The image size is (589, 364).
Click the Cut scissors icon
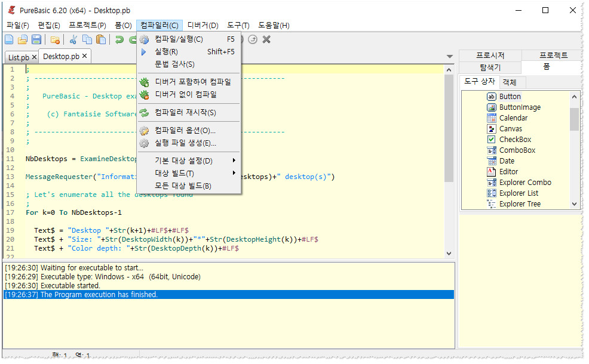pos(73,39)
